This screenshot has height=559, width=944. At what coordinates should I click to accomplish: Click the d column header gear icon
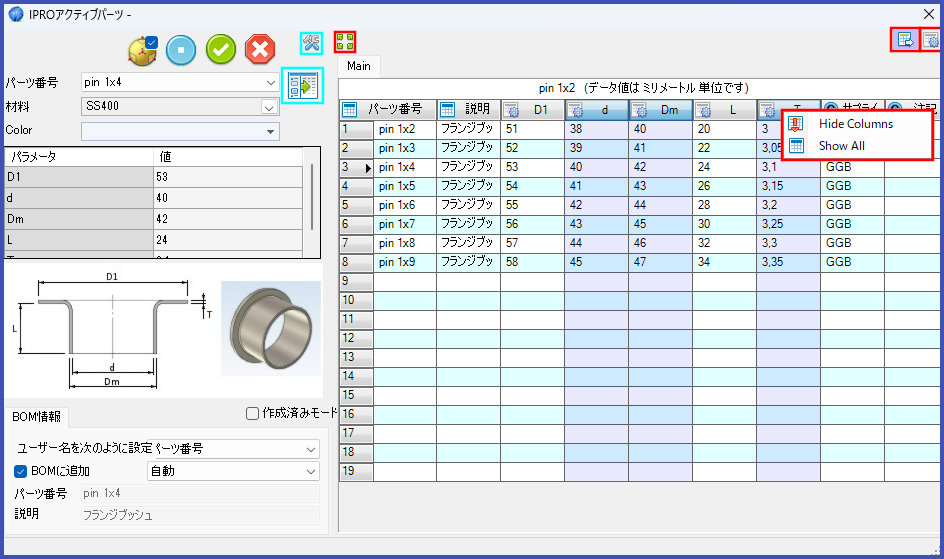[x=575, y=110]
